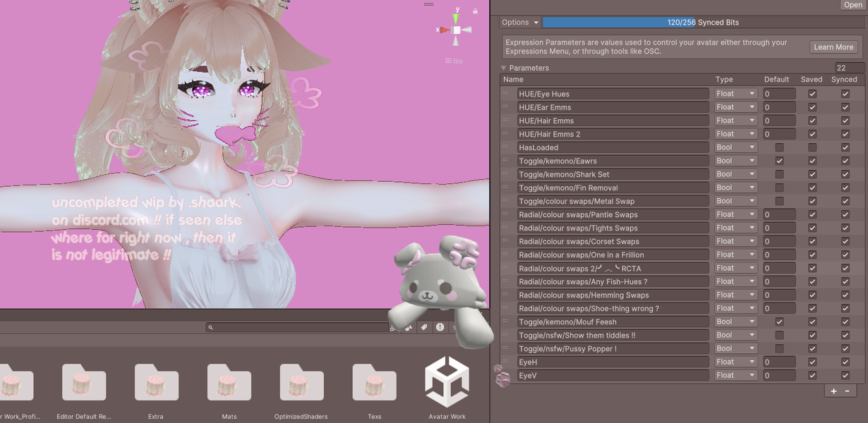Image resolution: width=868 pixels, height=423 pixels.
Task: Open the Mats folder
Action: pos(229,383)
